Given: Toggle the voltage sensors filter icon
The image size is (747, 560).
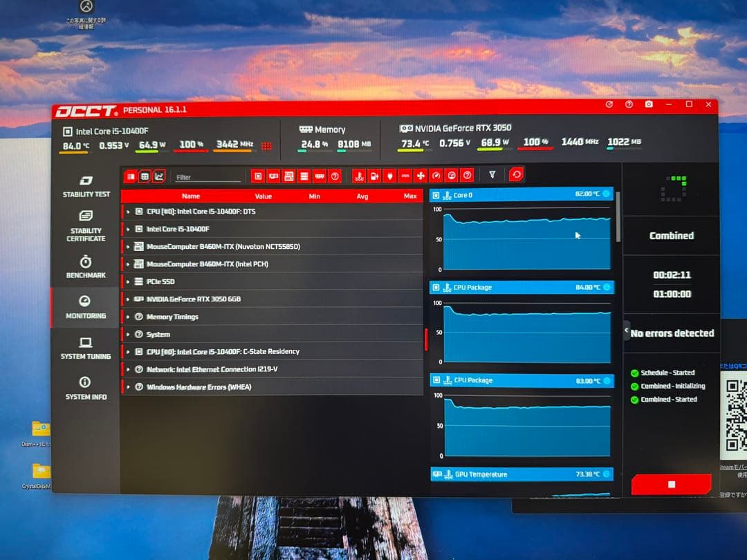Looking at the screenshot, I should click(374, 176).
